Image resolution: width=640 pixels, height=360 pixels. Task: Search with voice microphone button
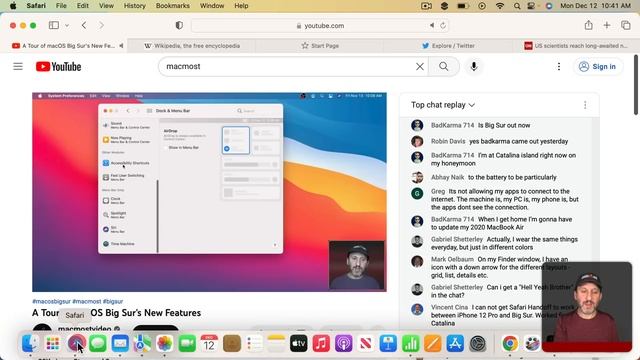(x=473, y=67)
